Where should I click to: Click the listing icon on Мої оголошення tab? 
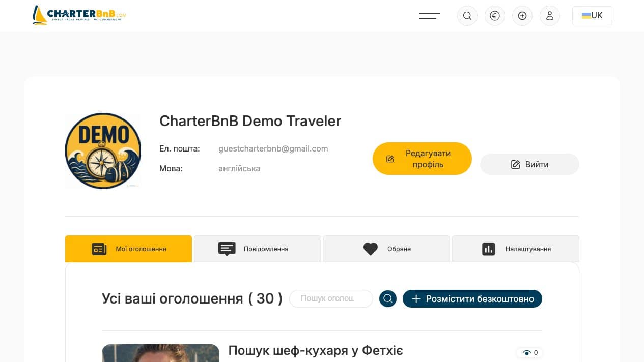click(x=99, y=249)
